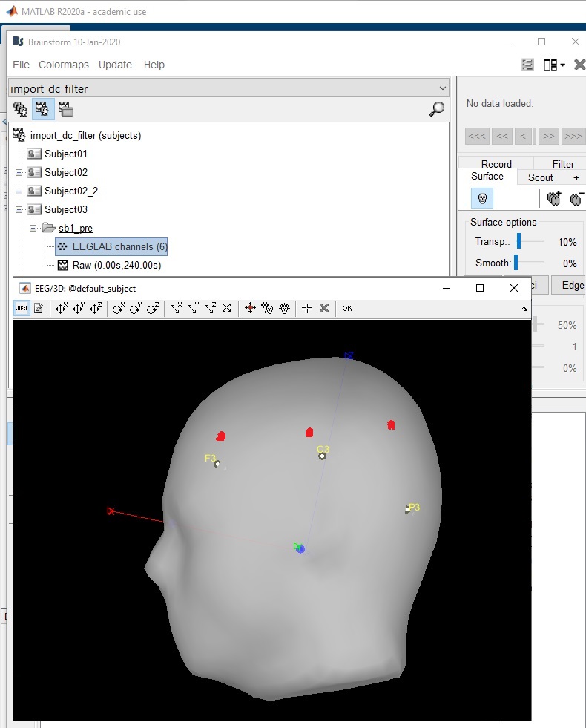Select the head surface icon button
586x728 pixels.
482,199
